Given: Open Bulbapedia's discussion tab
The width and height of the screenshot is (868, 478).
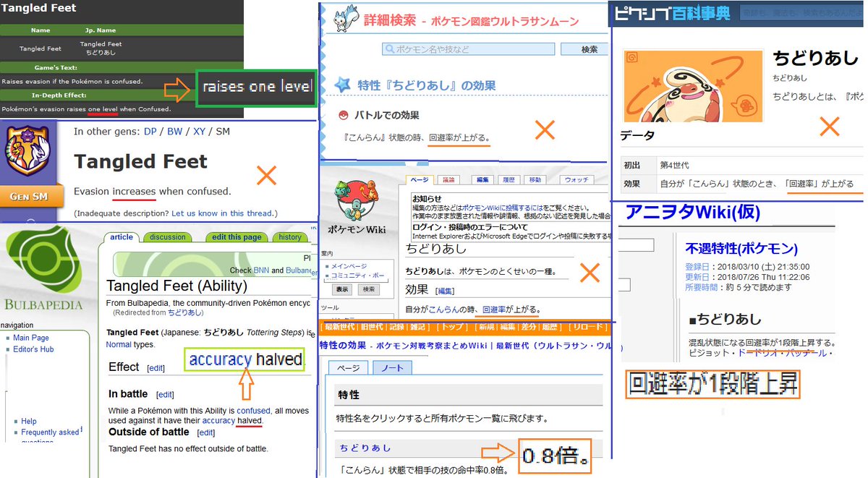Looking at the screenshot, I should tap(168, 237).
